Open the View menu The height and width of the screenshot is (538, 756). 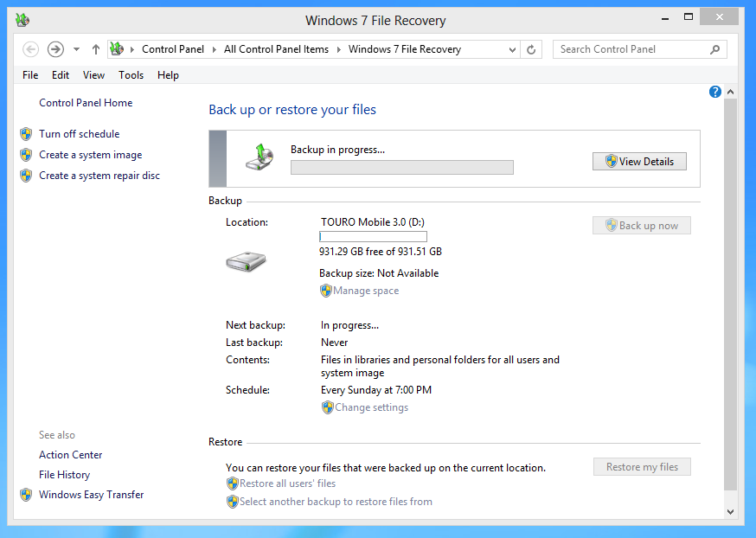[93, 75]
